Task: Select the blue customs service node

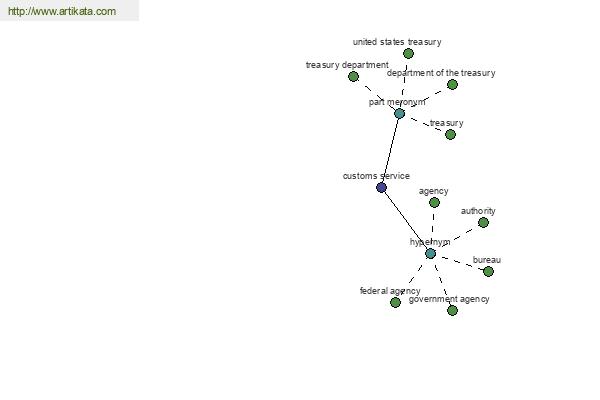Action: (381, 188)
